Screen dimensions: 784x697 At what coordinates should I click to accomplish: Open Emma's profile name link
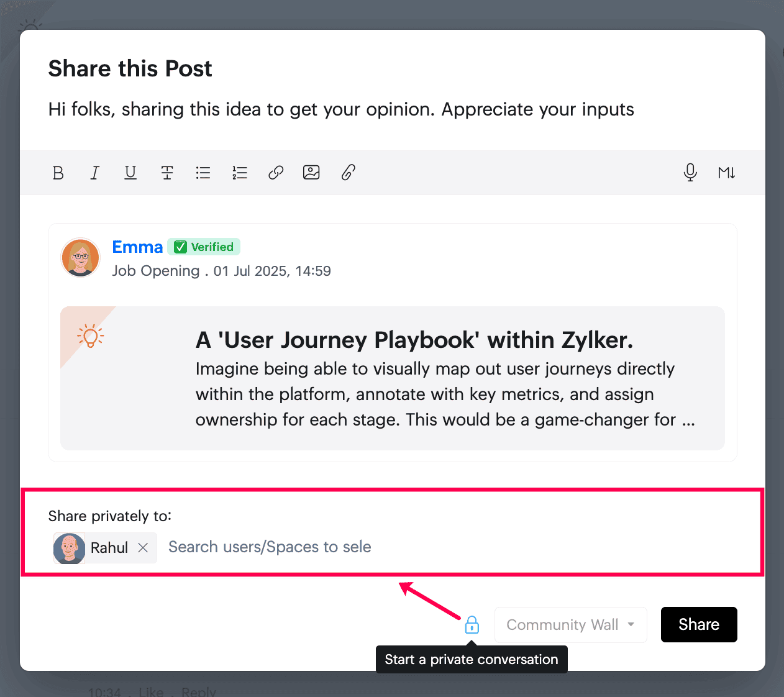[137, 247]
